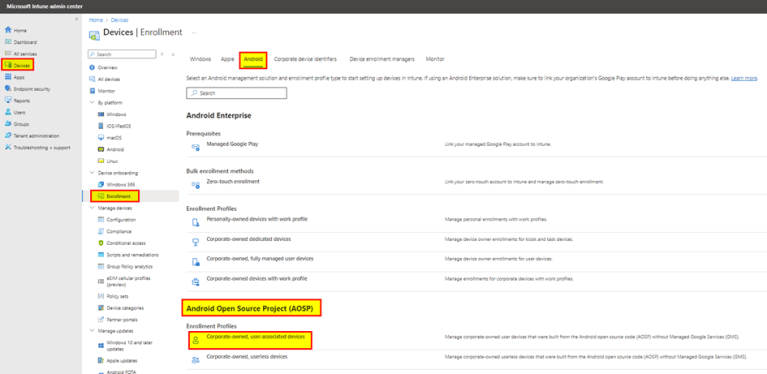Select the Reports icon

(8, 101)
